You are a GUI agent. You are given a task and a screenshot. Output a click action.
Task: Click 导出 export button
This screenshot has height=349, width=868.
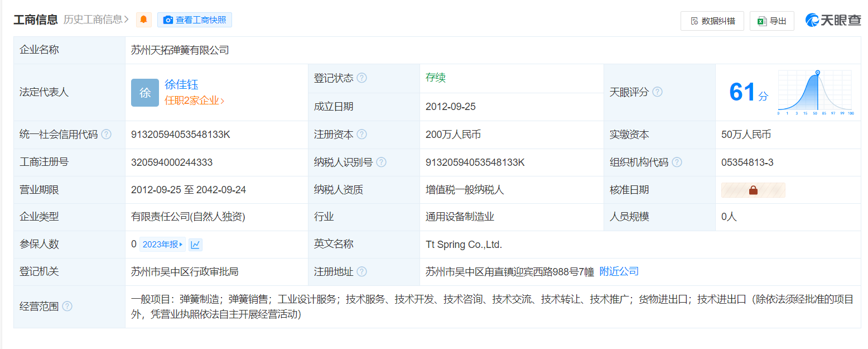pos(772,21)
